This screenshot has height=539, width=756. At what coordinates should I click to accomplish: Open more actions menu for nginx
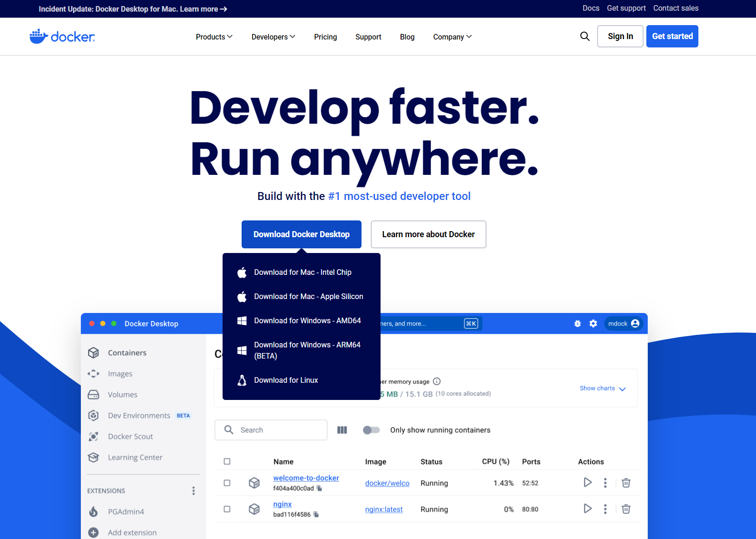605,509
